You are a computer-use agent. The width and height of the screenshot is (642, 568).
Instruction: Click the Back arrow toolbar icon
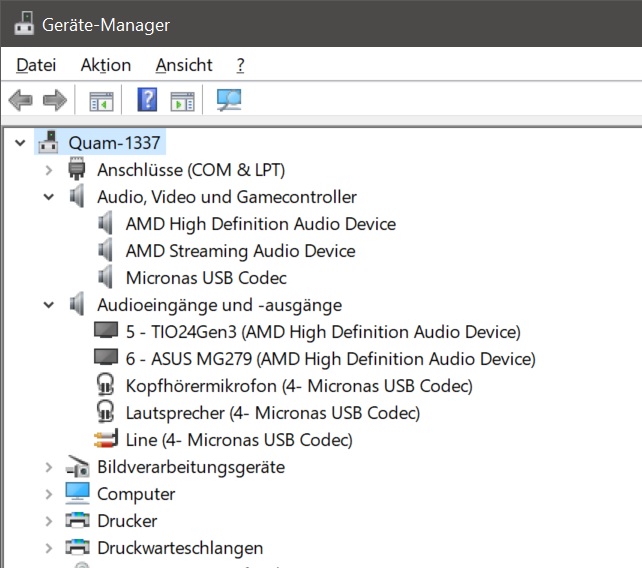[20, 100]
